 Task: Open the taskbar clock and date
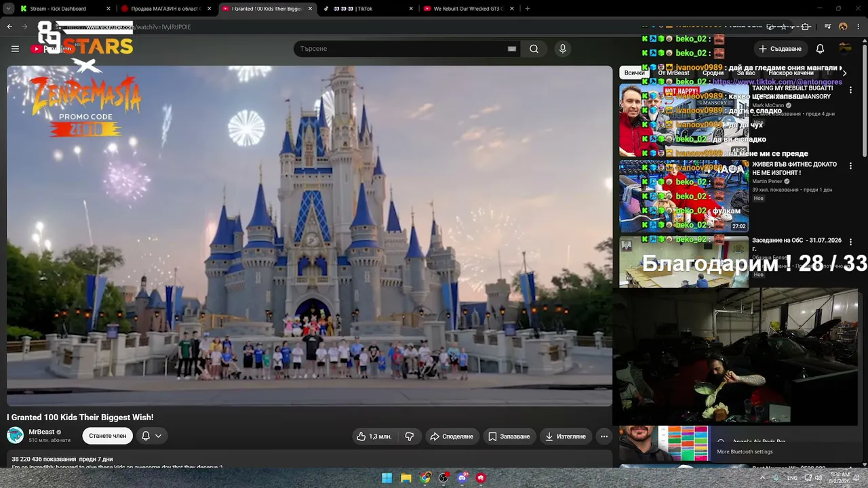pos(840,478)
